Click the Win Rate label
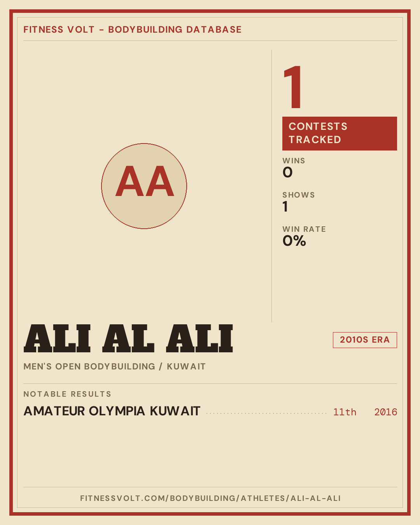Screen dimensions: 420x525 point(304,229)
